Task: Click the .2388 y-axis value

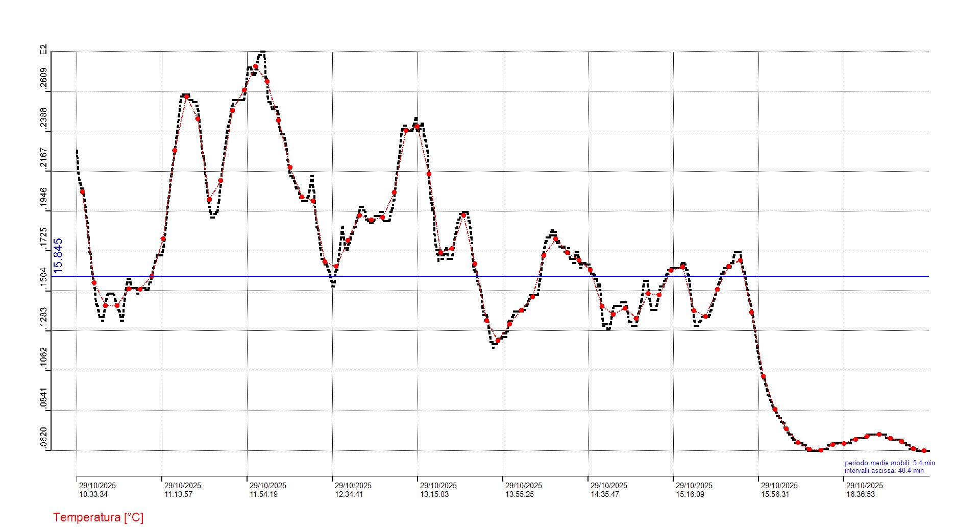Action: point(44,118)
